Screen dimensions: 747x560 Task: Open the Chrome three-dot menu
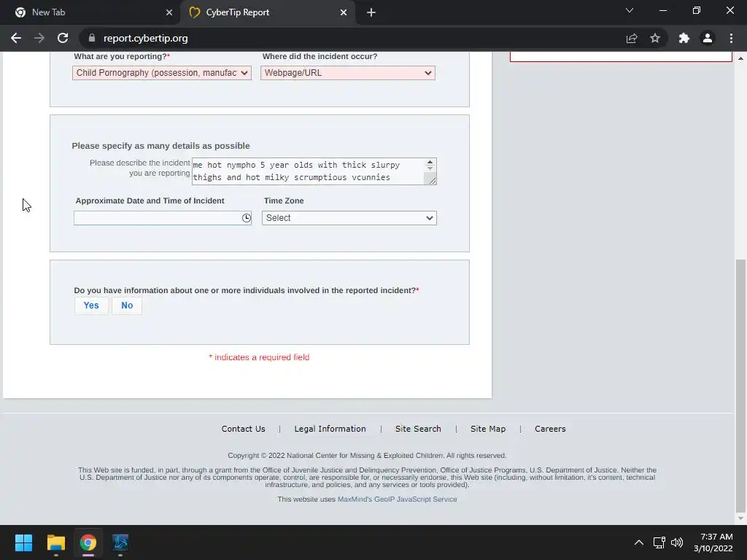(731, 38)
